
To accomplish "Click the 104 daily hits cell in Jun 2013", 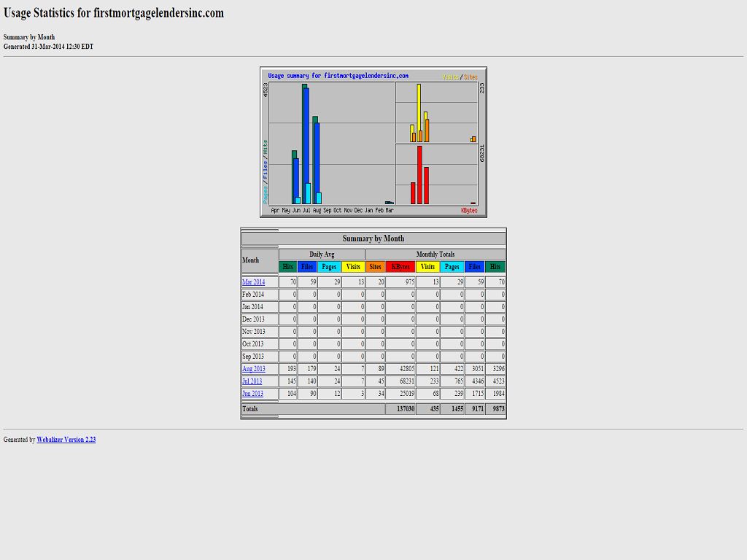I will coord(287,393).
